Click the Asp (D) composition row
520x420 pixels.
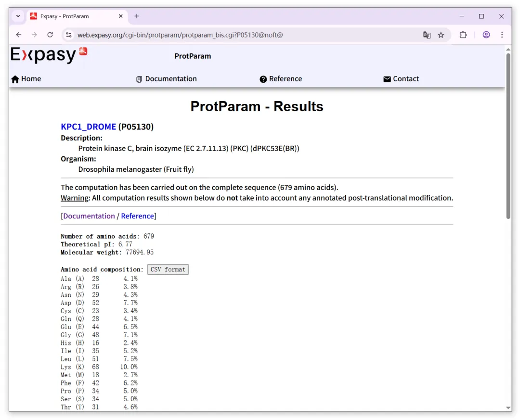tap(99, 303)
